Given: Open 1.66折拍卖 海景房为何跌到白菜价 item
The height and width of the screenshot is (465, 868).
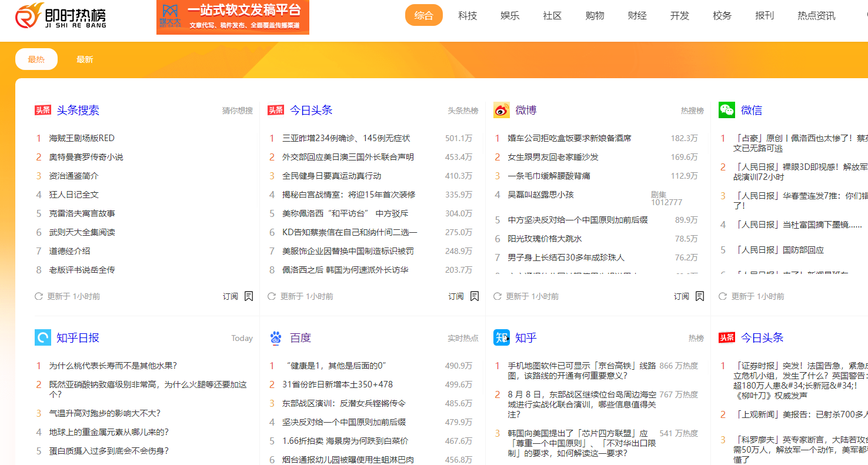Looking at the screenshot, I should click(x=345, y=441).
